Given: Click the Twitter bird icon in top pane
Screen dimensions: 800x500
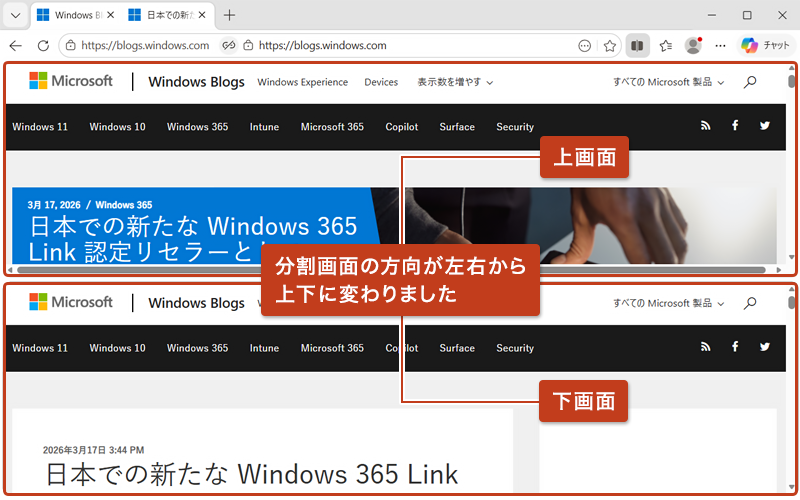Looking at the screenshot, I should [x=765, y=126].
